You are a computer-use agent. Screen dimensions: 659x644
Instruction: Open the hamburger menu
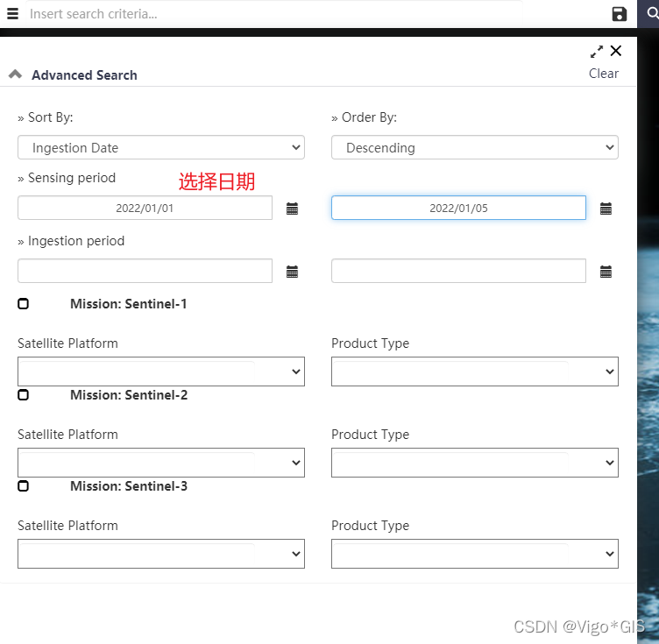click(12, 14)
